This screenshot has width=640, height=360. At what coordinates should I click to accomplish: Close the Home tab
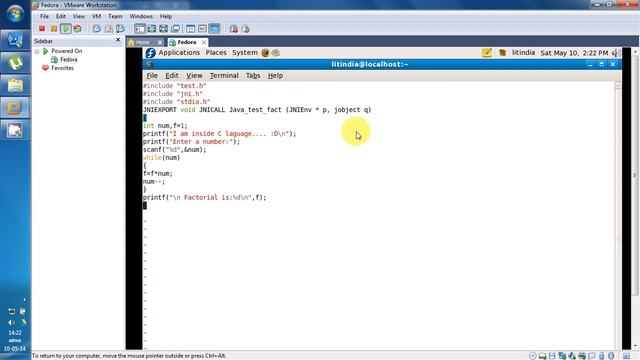point(160,42)
